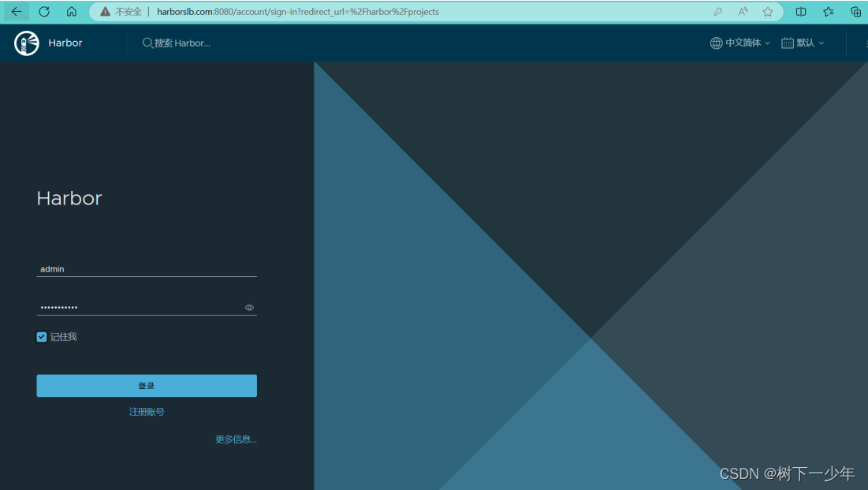Click the globe language icon
Image resolution: width=868 pixels, height=490 pixels.
click(717, 43)
